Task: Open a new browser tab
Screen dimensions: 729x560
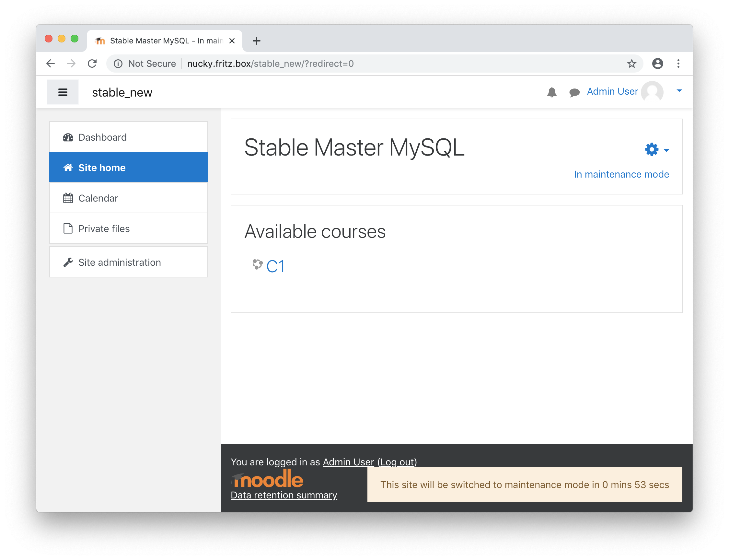Action: pos(257,41)
